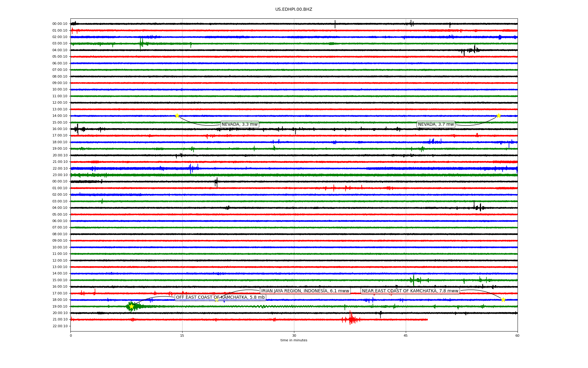Image resolution: width=588 pixels, height=368 pixels.
Task: Click the star for Kamchatka 7.8 mww event
Action: pyautogui.click(x=503, y=300)
